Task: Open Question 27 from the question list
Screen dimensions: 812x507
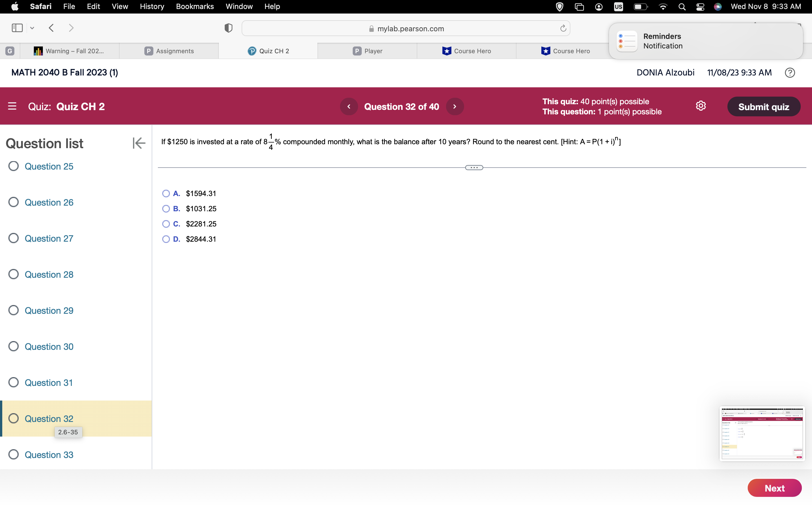Action: coord(49,238)
